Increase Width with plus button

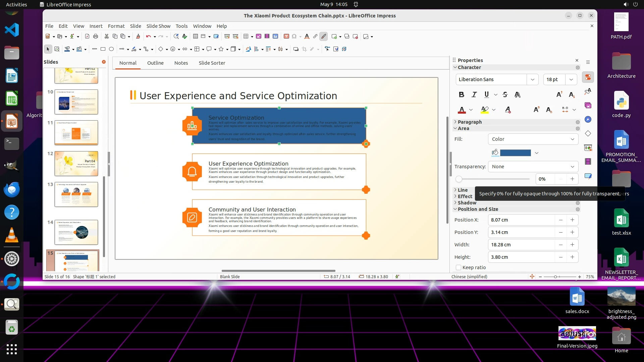click(572, 245)
